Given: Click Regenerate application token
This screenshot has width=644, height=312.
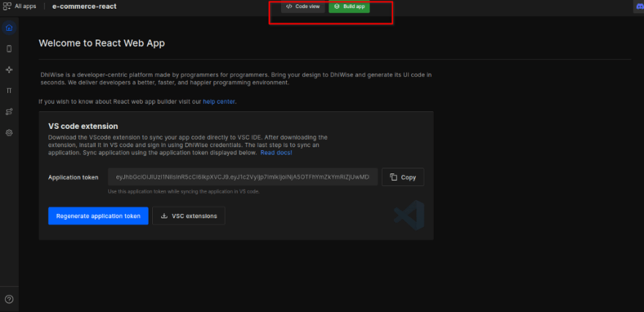Looking at the screenshot, I should click(98, 216).
